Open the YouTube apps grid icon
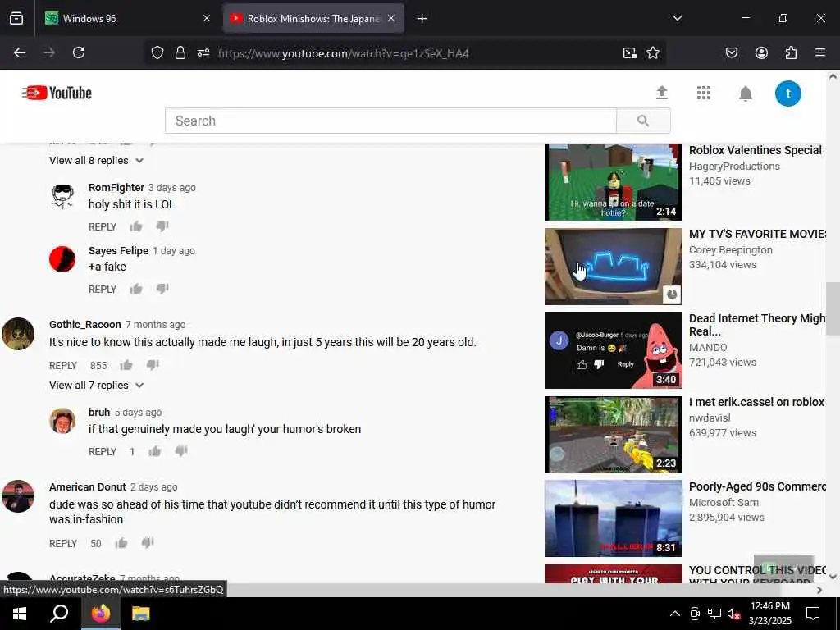 [703, 94]
